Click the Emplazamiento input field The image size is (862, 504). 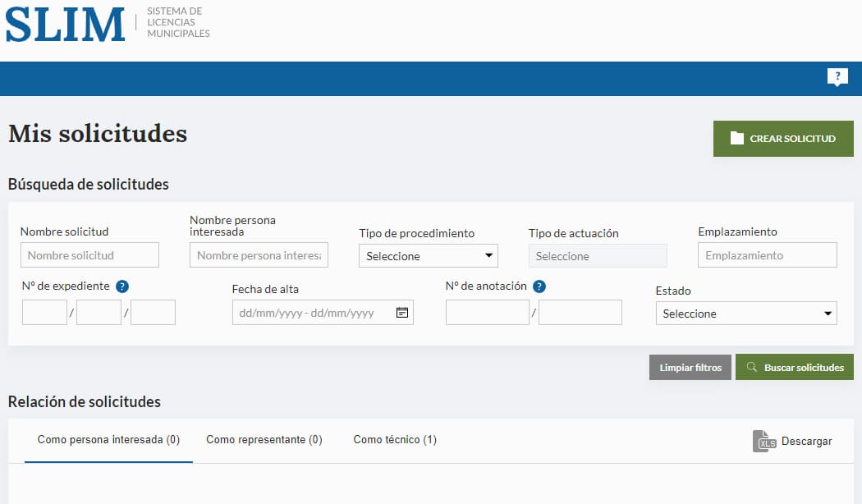click(x=767, y=255)
